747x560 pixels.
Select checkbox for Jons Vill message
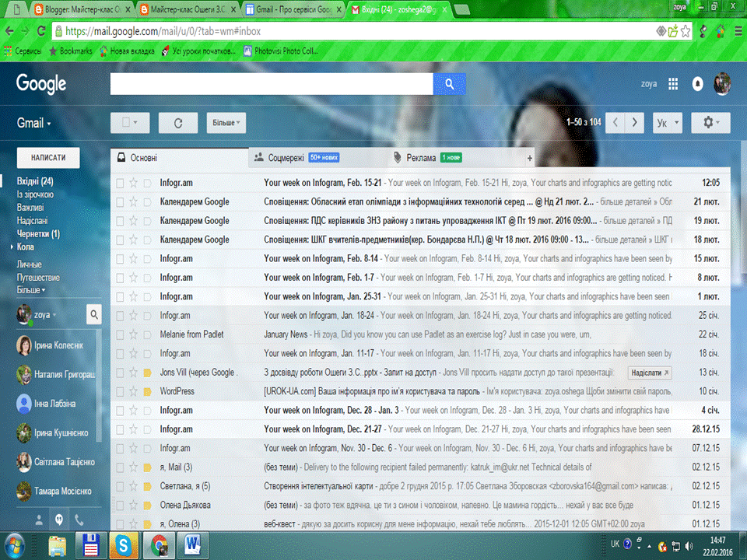click(x=120, y=373)
